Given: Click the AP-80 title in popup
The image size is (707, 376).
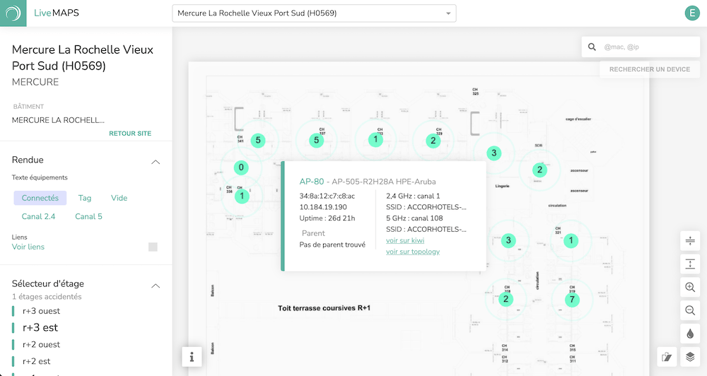Looking at the screenshot, I should point(312,182).
